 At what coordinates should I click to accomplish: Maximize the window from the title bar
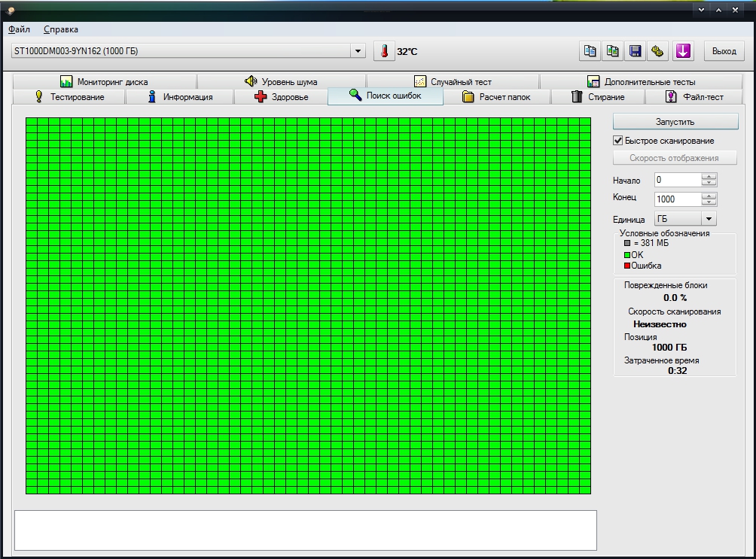pyautogui.click(x=718, y=10)
